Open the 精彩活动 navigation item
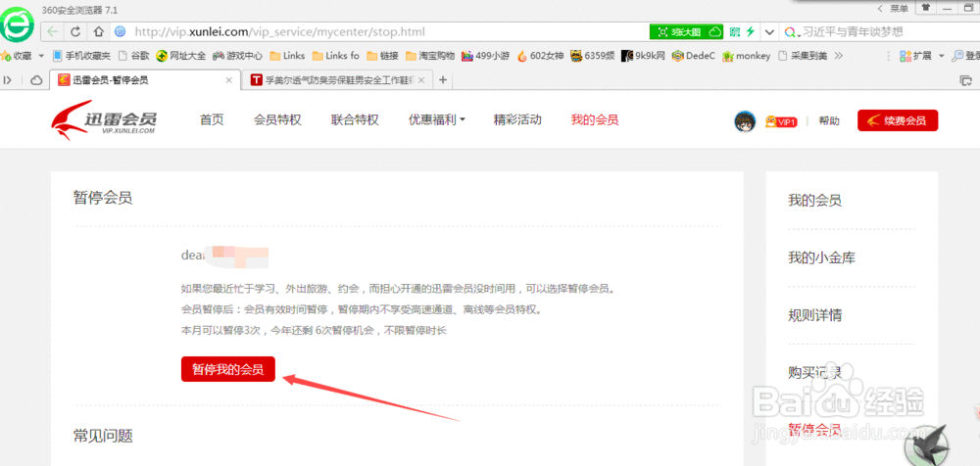The height and width of the screenshot is (466, 980). point(517,120)
